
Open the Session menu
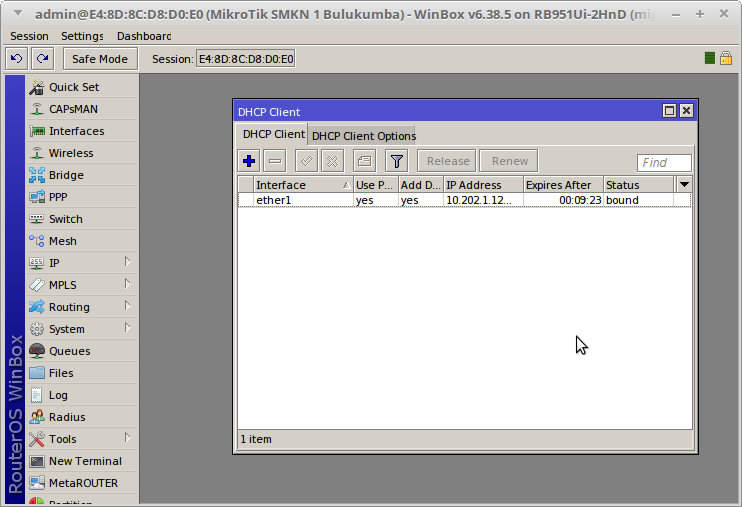(x=29, y=36)
